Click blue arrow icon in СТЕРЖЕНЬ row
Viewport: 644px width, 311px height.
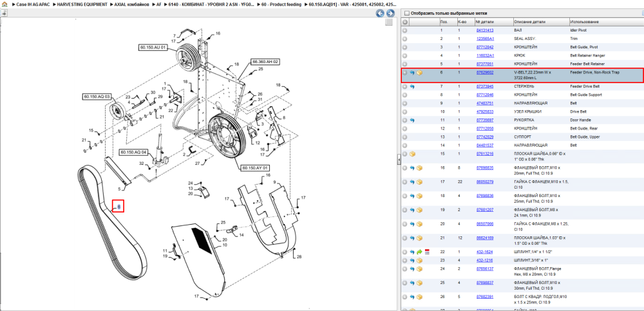[x=412, y=87]
